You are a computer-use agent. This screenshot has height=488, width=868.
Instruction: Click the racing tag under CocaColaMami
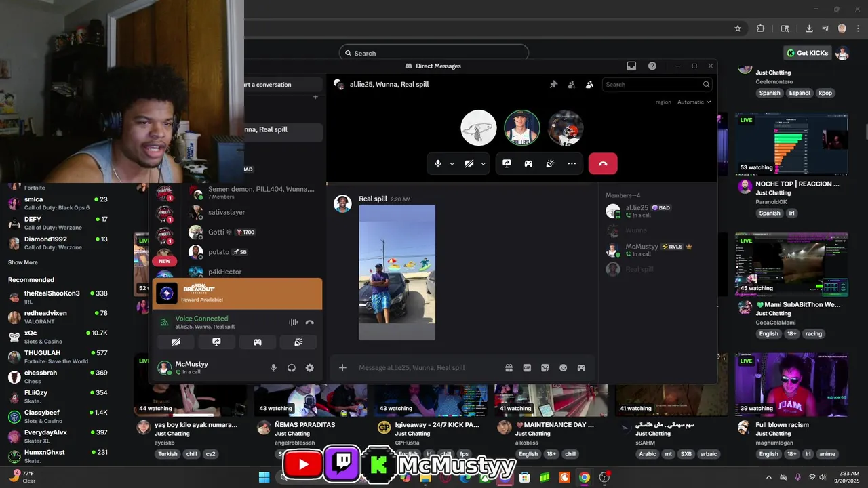click(x=814, y=334)
